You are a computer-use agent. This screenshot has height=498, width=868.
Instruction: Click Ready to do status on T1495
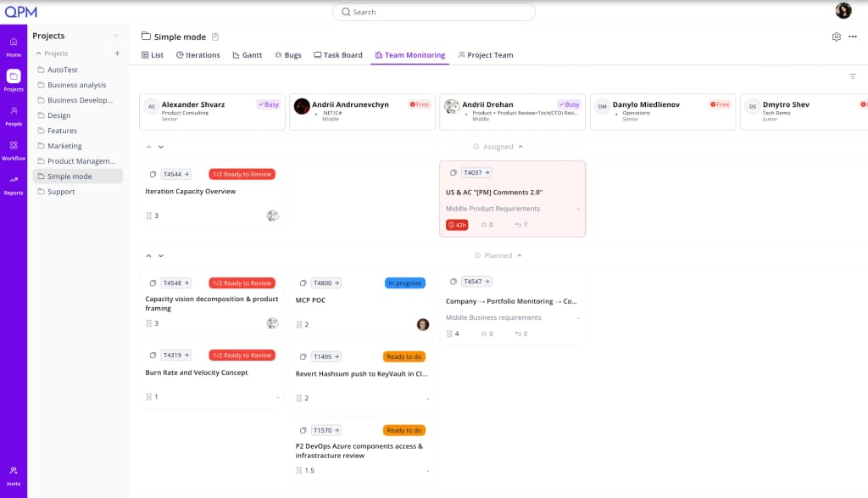404,356
